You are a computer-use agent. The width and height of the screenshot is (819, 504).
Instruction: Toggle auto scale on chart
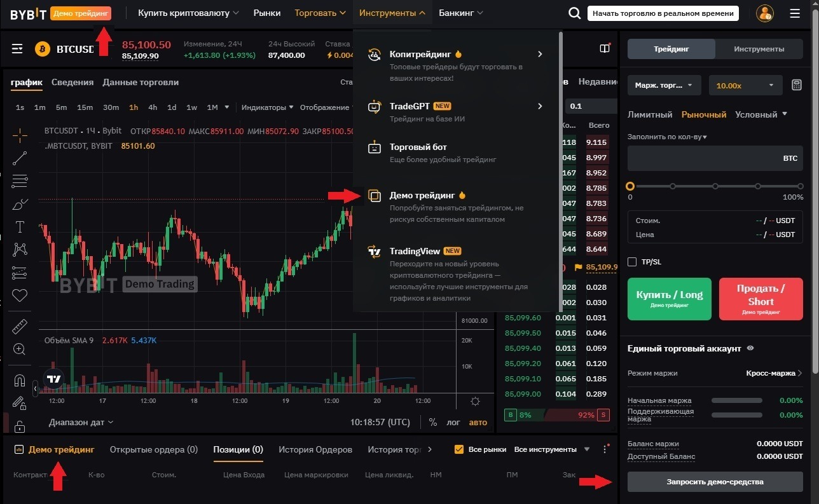point(478,422)
